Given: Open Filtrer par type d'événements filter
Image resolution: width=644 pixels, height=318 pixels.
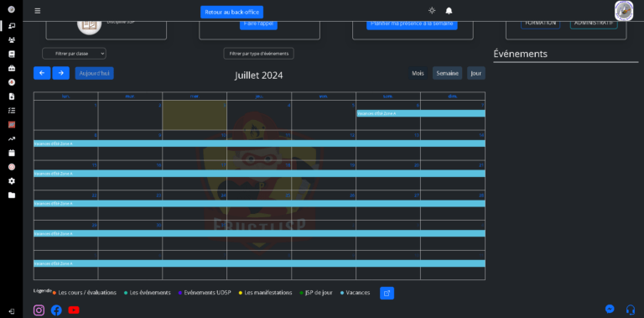Looking at the screenshot, I should [x=259, y=54].
